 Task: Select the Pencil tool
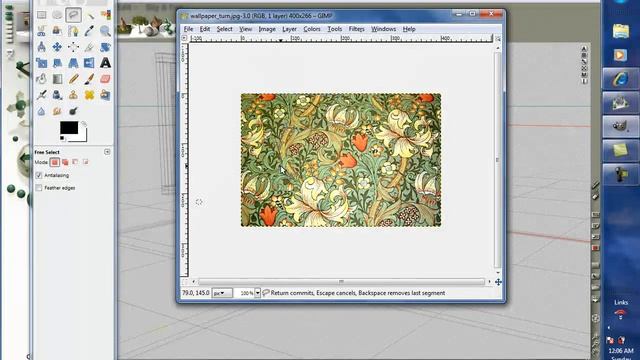(73, 79)
